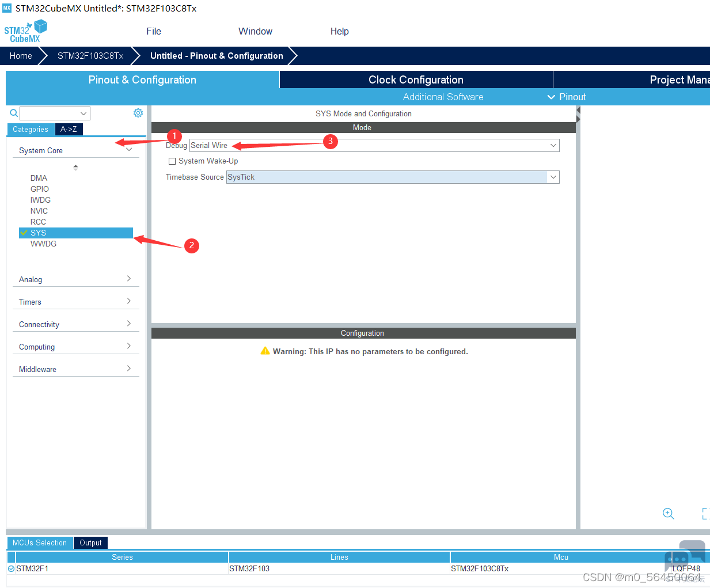Expand the Analog category
This screenshot has height=588, width=710.
click(75, 279)
